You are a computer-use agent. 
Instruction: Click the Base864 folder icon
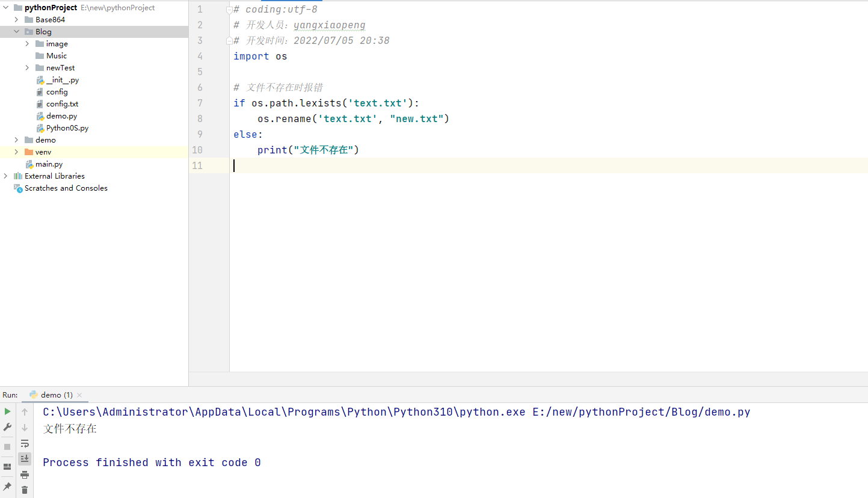click(x=29, y=20)
